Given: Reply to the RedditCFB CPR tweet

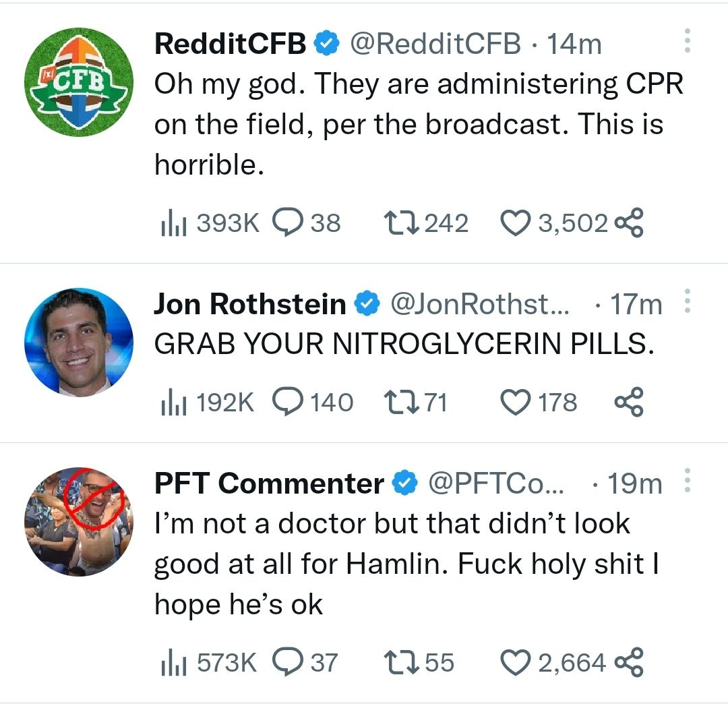Looking at the screenshot, I should click(291, 223).
